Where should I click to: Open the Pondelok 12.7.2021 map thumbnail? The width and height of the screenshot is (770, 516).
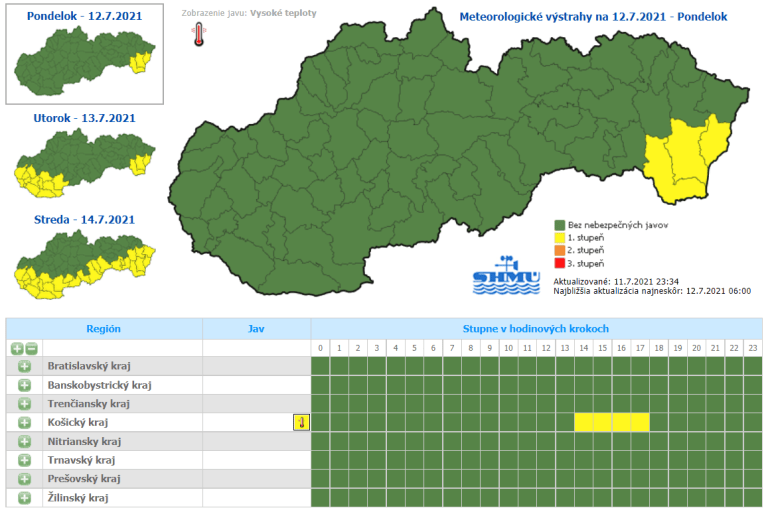pos(84,61)
